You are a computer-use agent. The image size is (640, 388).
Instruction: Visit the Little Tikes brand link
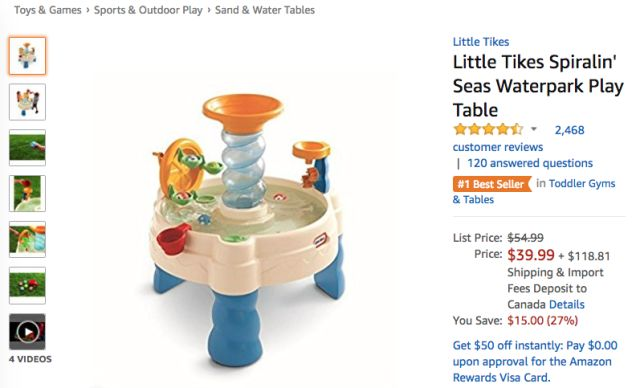tap(481, 42)
